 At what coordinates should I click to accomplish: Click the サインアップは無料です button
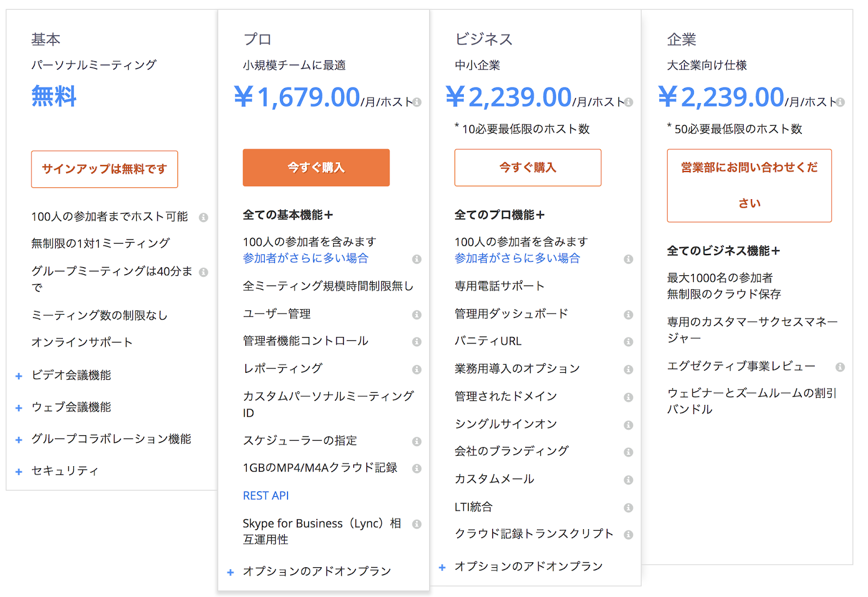104,169
